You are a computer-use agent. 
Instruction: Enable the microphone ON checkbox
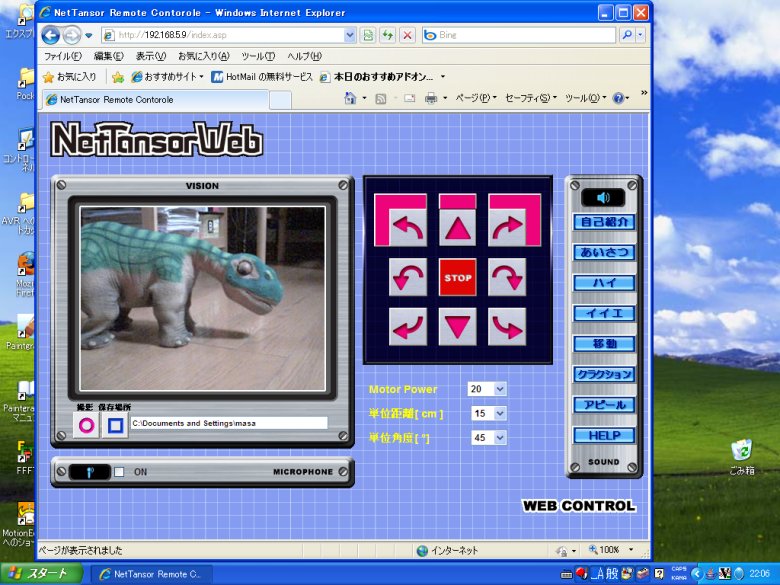click(119, 472)
